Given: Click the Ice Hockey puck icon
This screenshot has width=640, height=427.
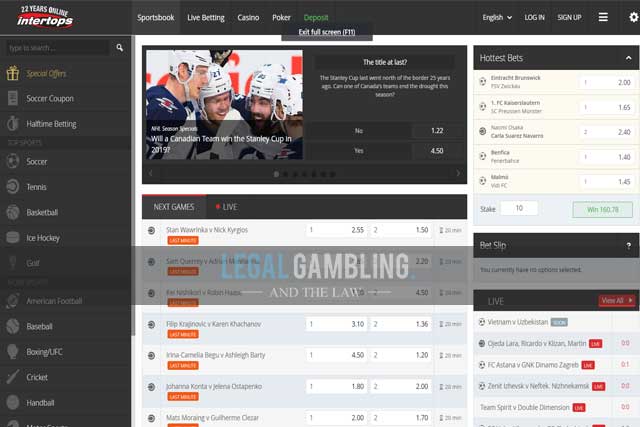Looking at the screenshot, I should click(x=13, y=237).
